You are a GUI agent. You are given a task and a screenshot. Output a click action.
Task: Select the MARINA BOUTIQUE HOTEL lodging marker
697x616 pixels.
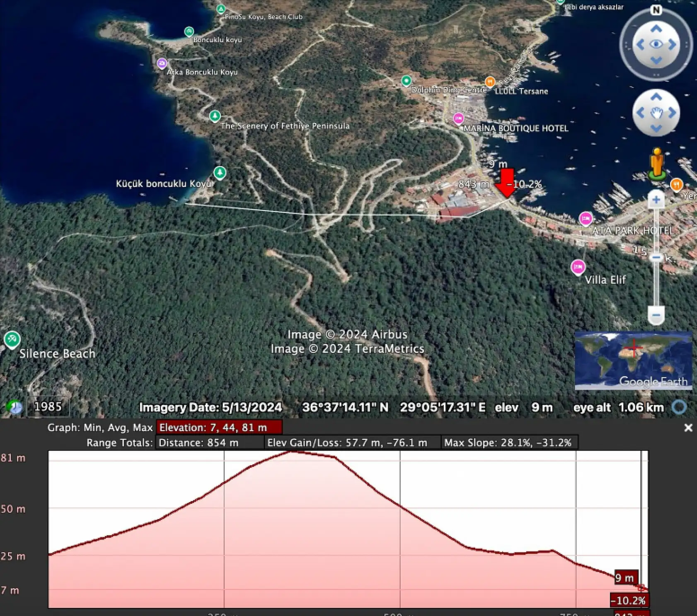458,117
